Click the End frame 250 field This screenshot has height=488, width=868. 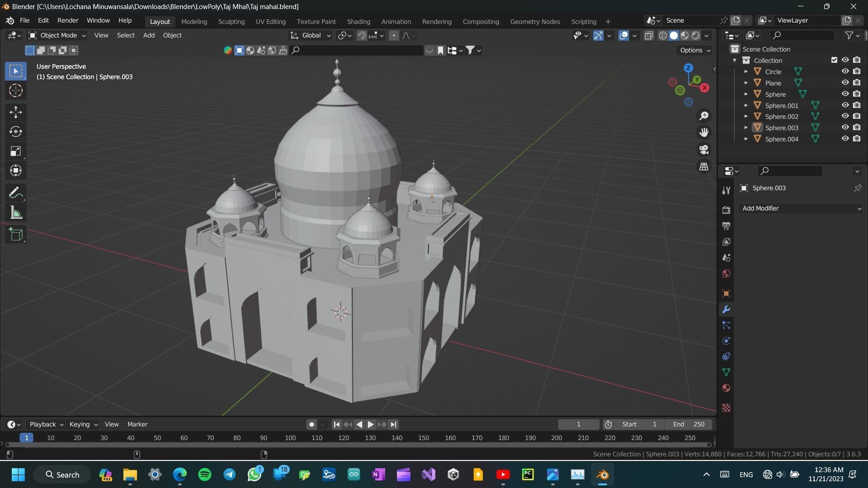click(689, 424)
